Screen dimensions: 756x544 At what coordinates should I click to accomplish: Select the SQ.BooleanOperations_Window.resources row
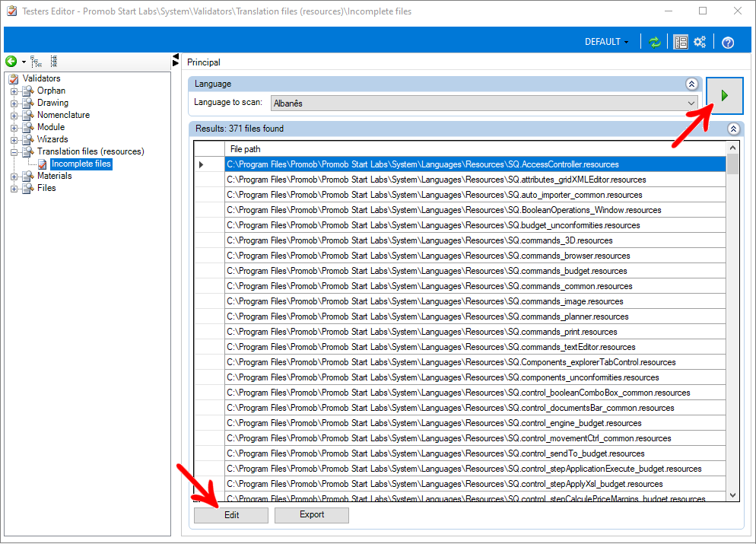tap(475, 210)
